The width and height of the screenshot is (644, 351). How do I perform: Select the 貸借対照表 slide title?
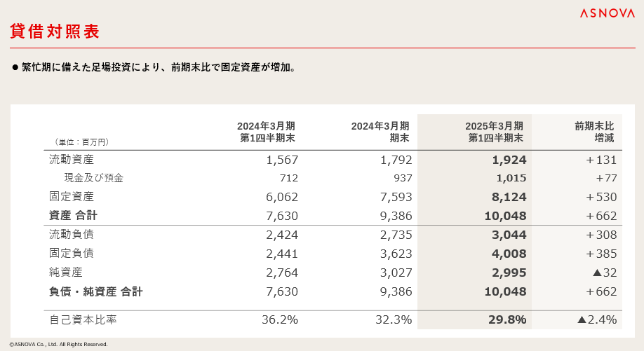(55, 32)
